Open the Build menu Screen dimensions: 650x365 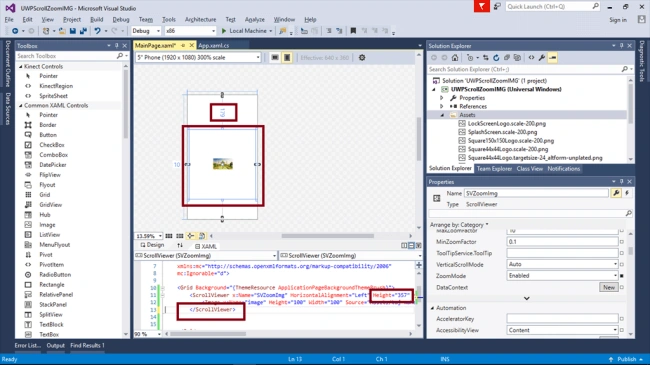(x=97, y=19)
